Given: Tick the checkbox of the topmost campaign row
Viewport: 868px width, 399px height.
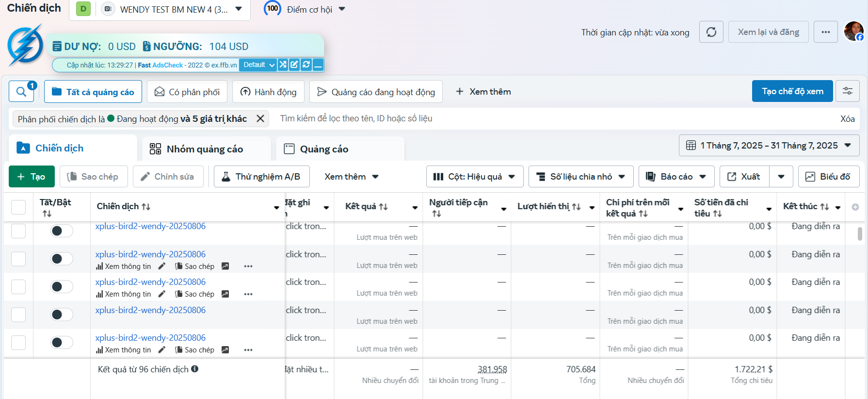Looking at the screenshot, I should click(x=18, y=231).
